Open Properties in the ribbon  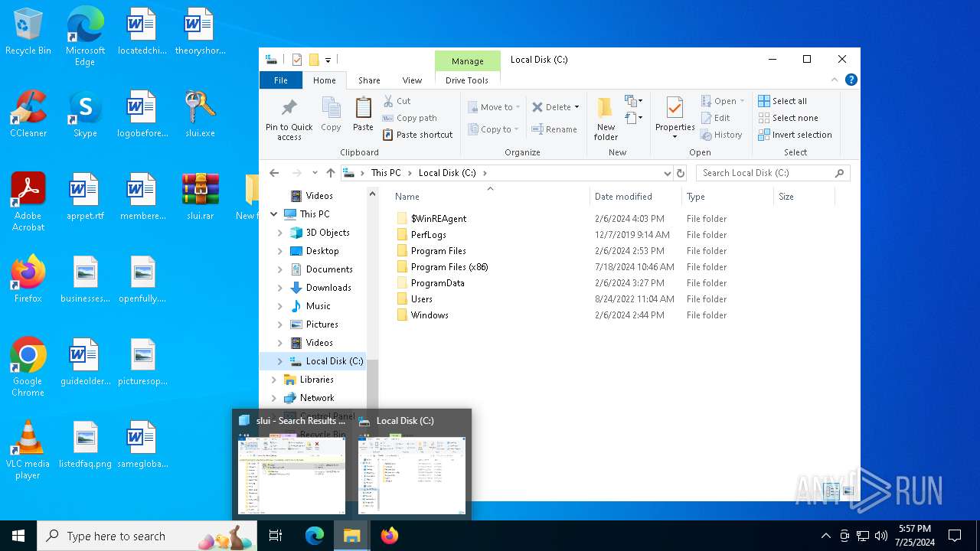coord(675,119)
